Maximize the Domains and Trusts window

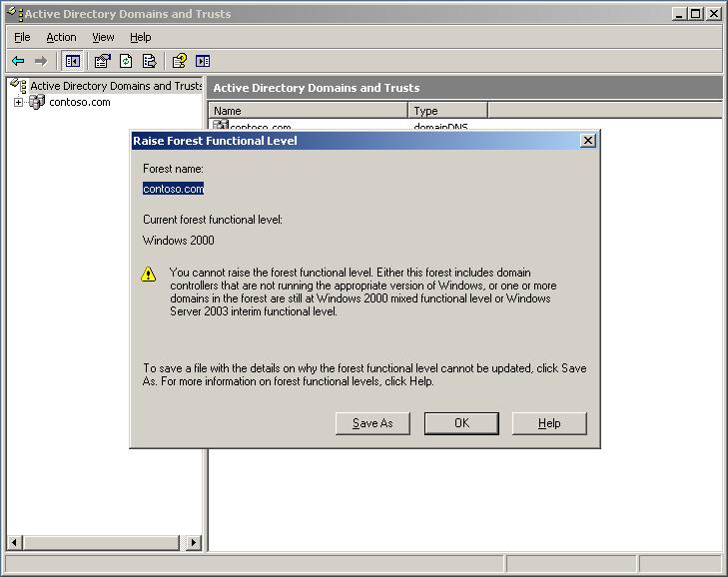695,14
